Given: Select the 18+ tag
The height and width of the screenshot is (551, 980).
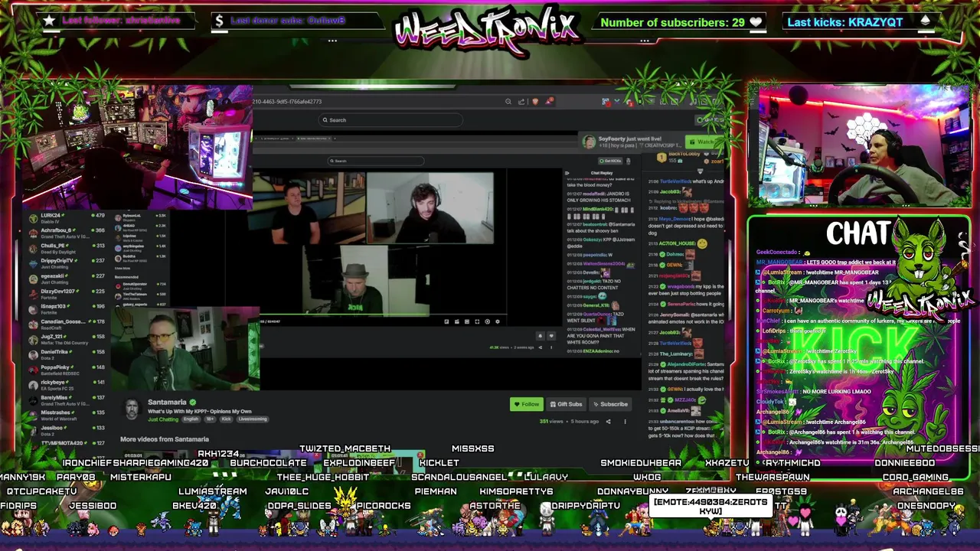Looking at the screenshot, I should (211, 419).
